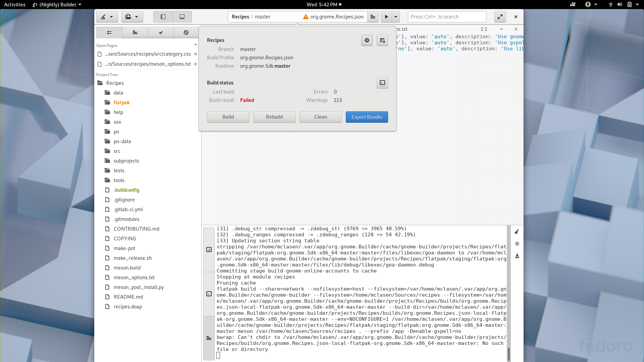Open README.md file
Image resolution: width=644 pixels, height=362 pixels.
pyautogui.click(x=128, y=297)
